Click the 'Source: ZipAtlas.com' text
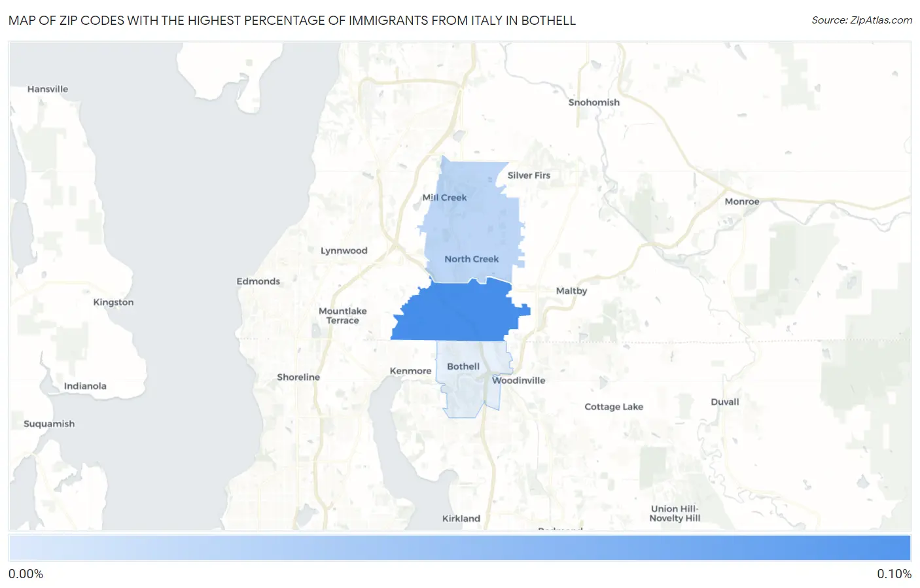 coord(862,20)
